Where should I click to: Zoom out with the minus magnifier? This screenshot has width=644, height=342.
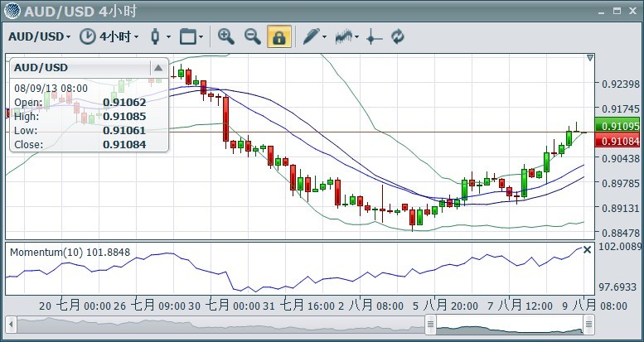tap(253, 36)
